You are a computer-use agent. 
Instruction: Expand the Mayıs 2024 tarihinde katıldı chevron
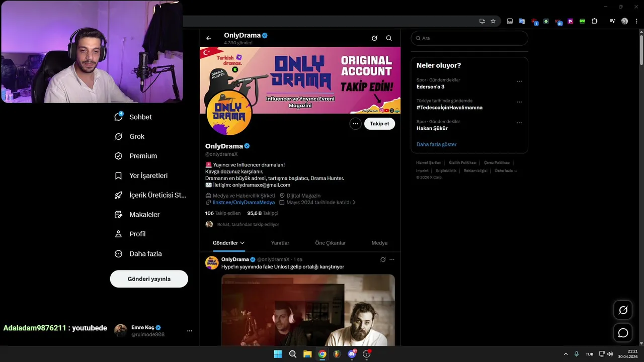tap(354, 203)
